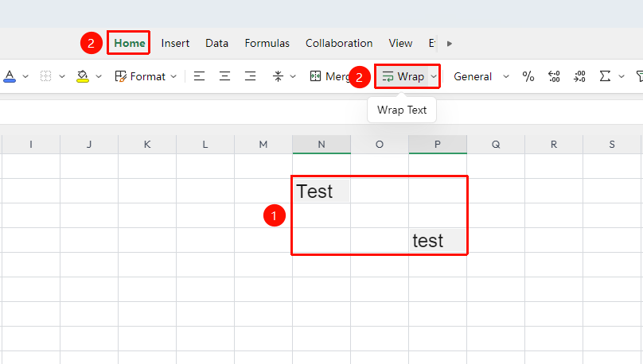Toggle Wrap Text for selected cells
This screenshot has height=364, width=643.
(403, 76)
